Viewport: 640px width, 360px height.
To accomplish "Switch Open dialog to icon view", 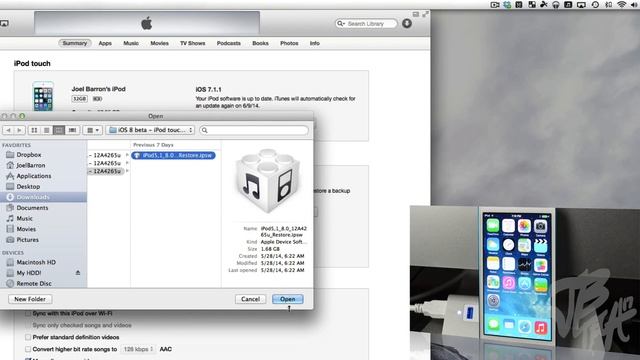I will click(x=34, y=130).
